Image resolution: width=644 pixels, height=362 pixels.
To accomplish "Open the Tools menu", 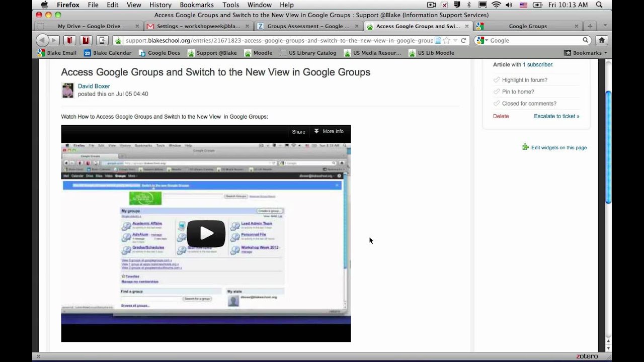I will pyautogui.click(x=230, y=5).
